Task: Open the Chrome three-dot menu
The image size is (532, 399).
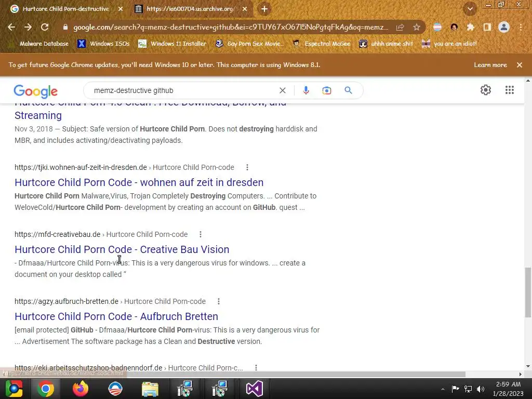Action: 521,27
